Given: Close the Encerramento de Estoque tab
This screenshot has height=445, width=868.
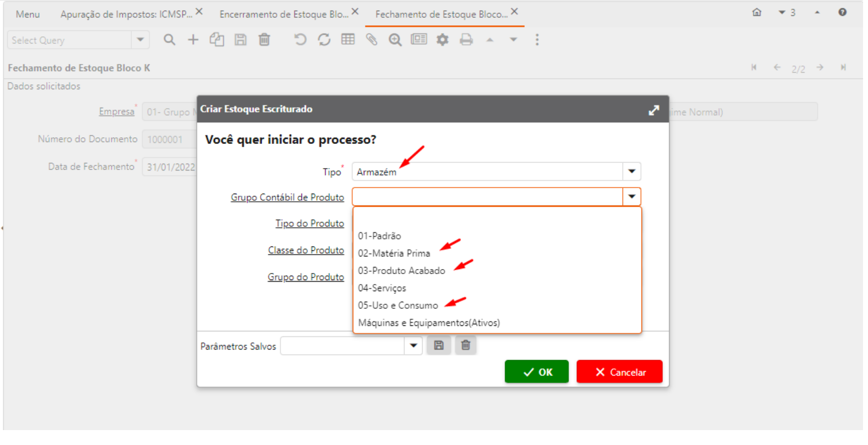Looking at the screenshot, I should [355, 12].
